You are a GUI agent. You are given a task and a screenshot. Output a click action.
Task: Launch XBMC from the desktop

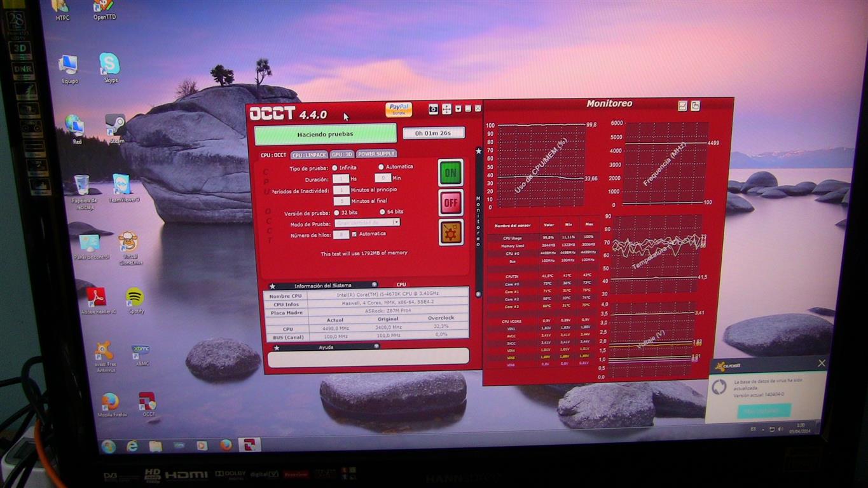click(141, 356)
